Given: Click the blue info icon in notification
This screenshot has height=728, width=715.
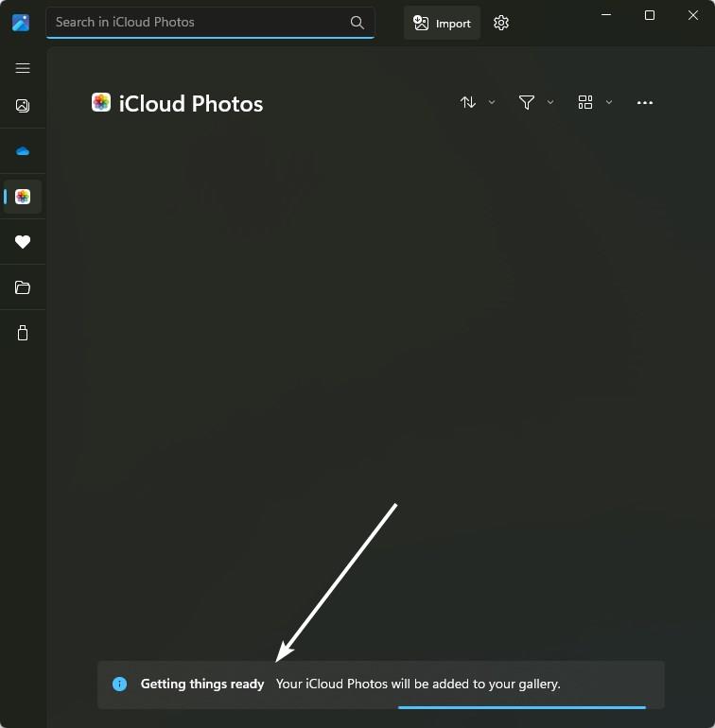Looking at the screenshot, I should click(119, 684).
